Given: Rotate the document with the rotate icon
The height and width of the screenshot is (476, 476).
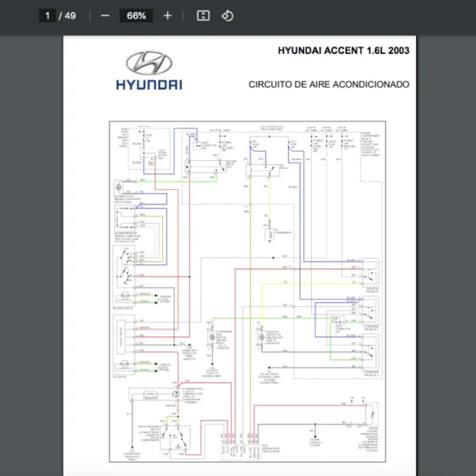Looking at the screenshot, I should click(x=227, y=16).
